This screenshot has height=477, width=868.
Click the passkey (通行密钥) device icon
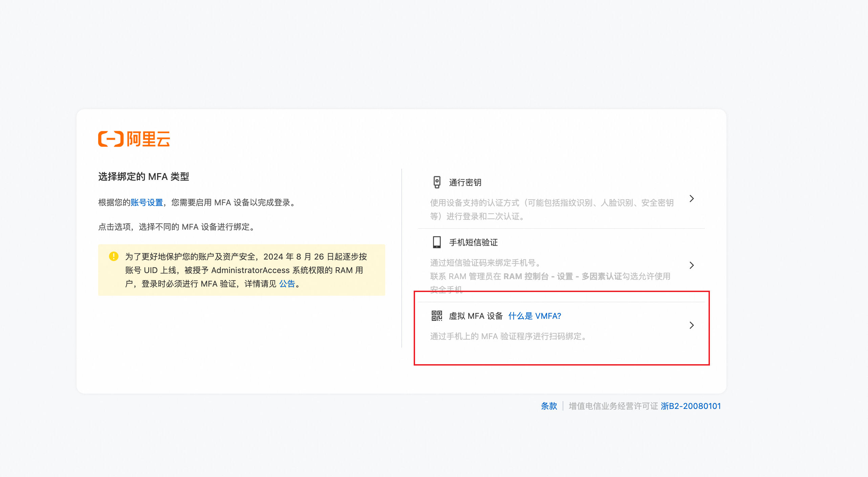437,182
